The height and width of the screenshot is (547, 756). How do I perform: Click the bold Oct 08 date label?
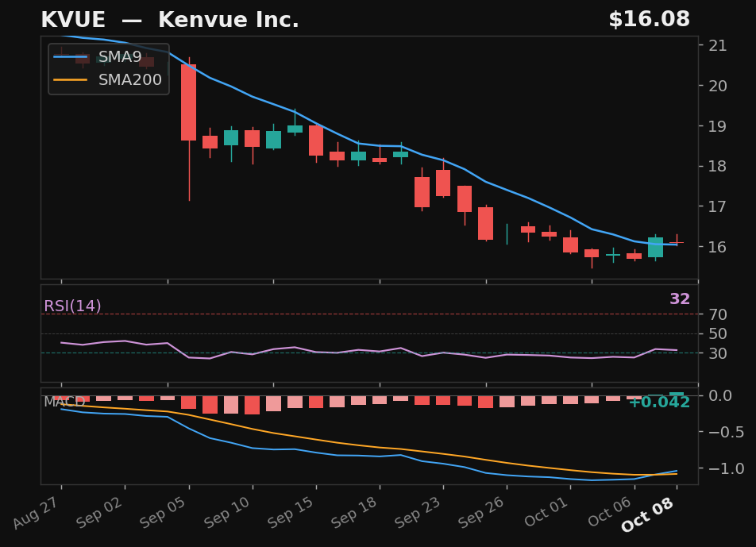point(647,514)
